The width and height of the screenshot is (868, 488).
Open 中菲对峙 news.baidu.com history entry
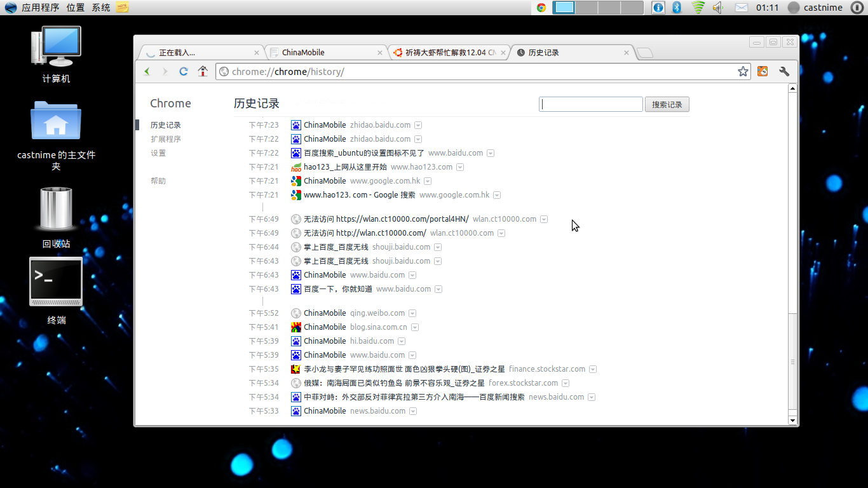point(414,397)
